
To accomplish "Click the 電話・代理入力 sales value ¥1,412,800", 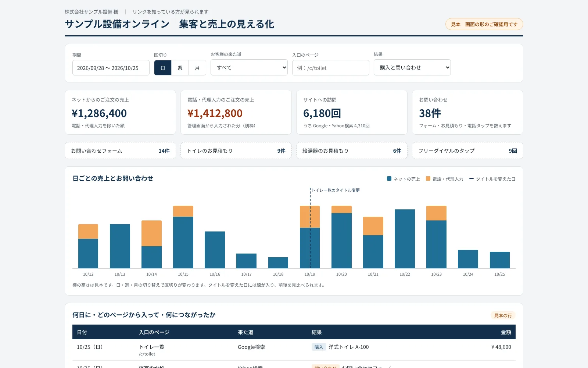I will pos(215,113).
